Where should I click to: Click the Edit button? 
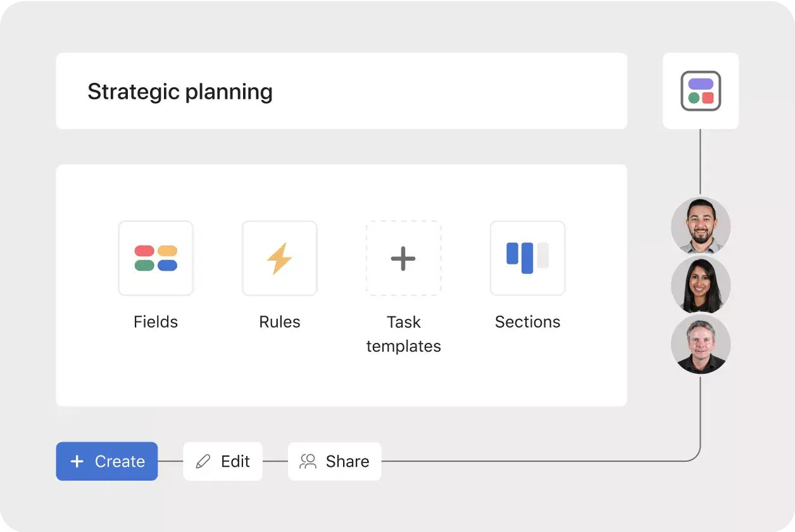coord(223,461)
